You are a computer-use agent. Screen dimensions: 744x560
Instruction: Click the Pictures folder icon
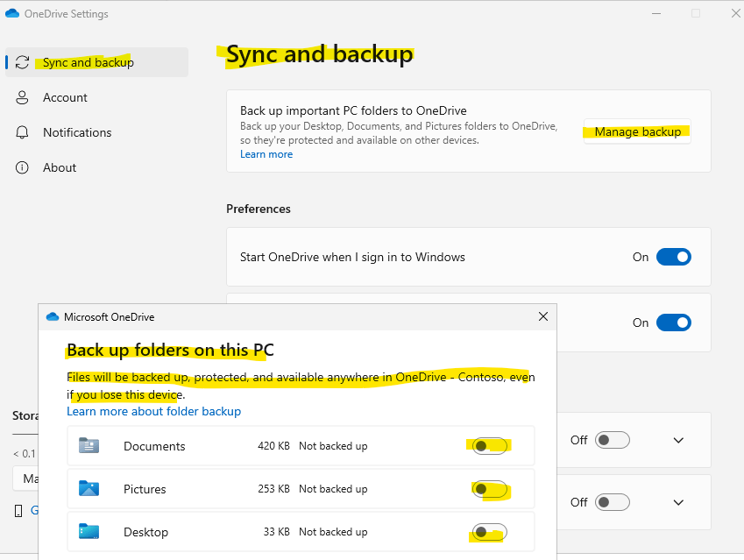point(89,488)
